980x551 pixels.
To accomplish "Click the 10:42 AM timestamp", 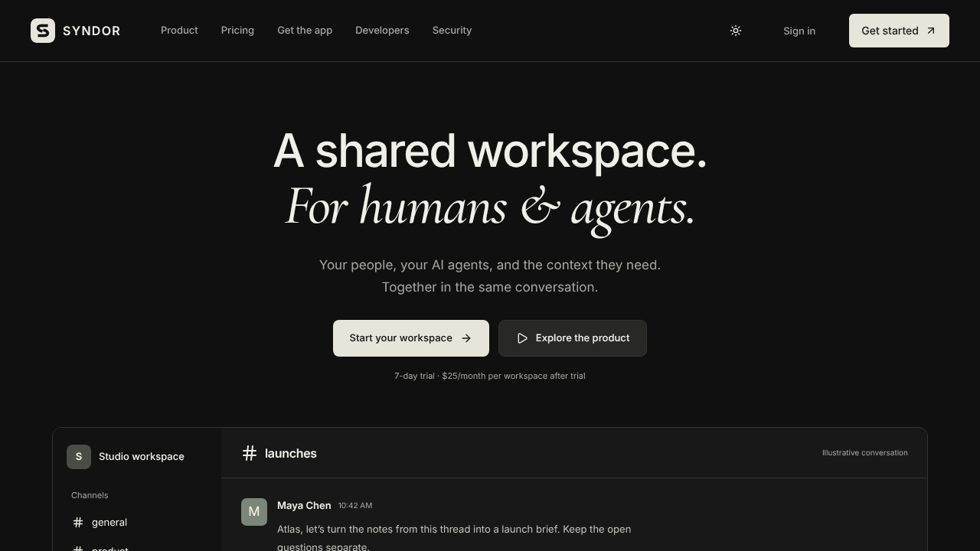I will [355, 506].
